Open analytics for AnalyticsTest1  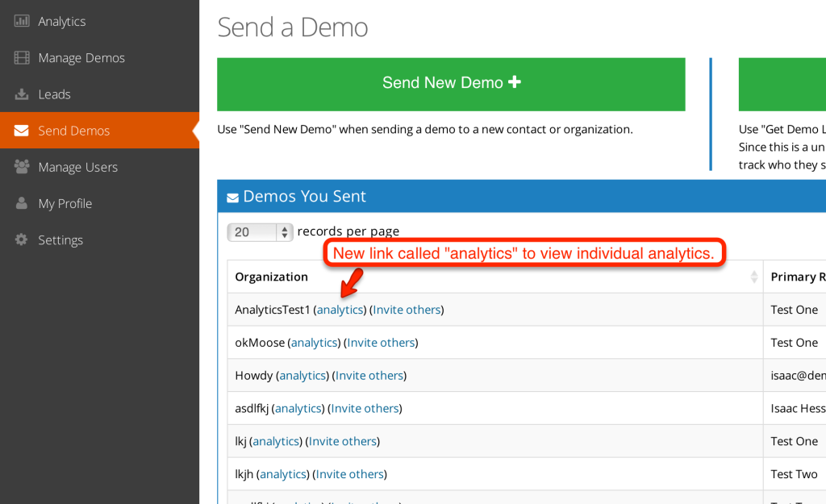point(339,309)
